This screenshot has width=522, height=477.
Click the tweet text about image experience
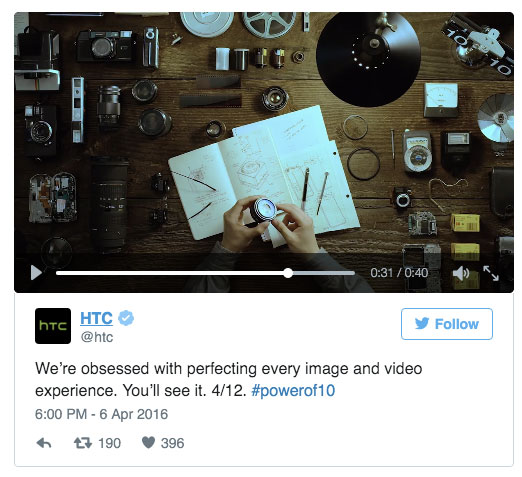229,380
